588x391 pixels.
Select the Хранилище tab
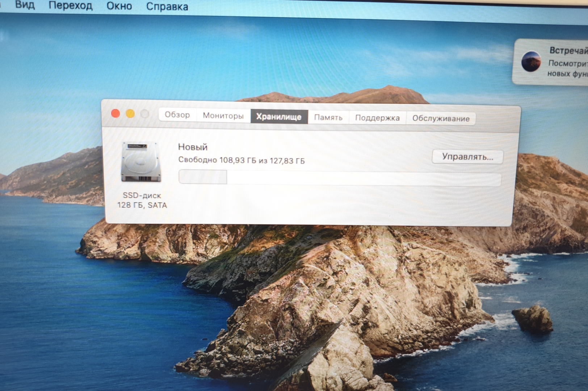279,117
